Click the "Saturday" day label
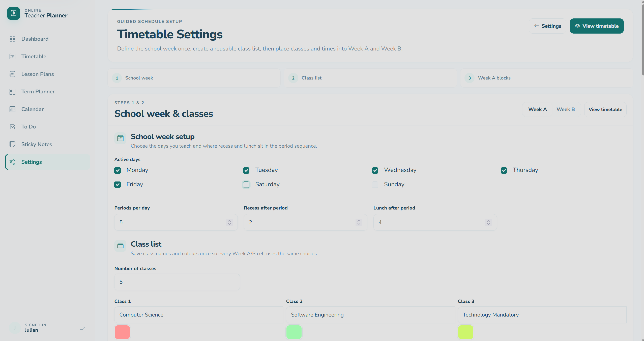The width and height of the screenshot is (644, 341). 267,185
